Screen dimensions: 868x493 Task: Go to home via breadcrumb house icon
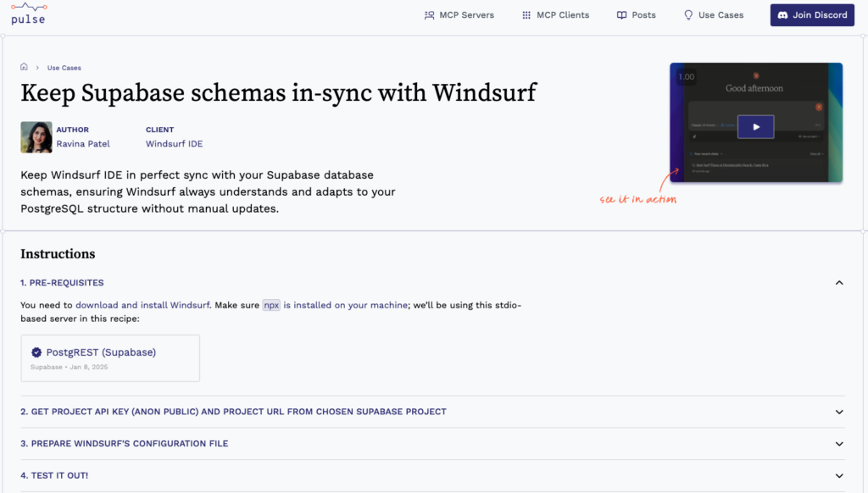click(x=24, y=67)
